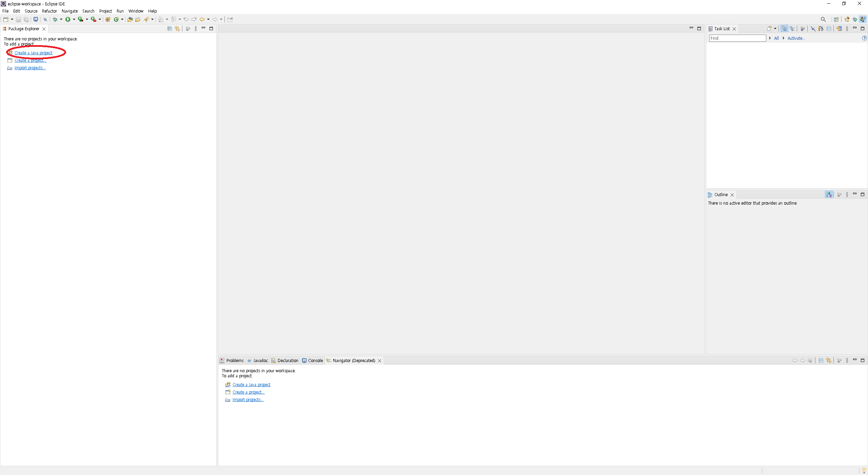The height and width of the screenshot is (475, 868).
Task: Click the Open Perspective icon
Action: [x=836, y=19]
